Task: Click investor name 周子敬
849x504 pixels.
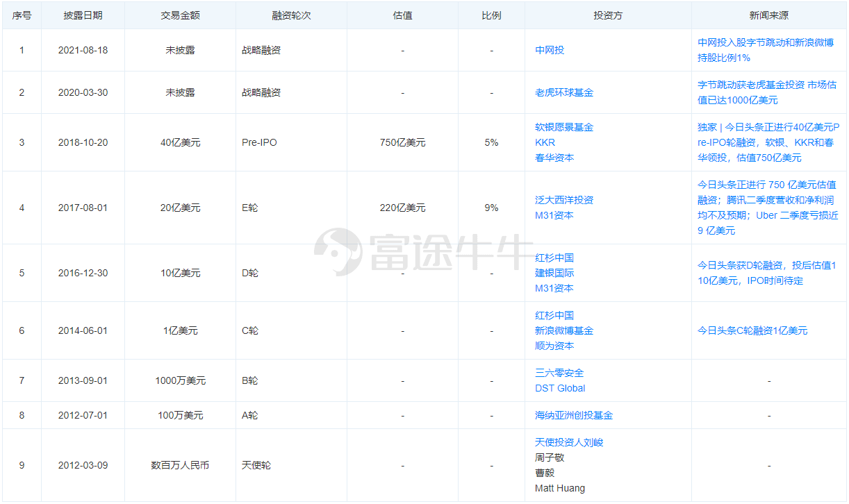Action: coord(550,457)
